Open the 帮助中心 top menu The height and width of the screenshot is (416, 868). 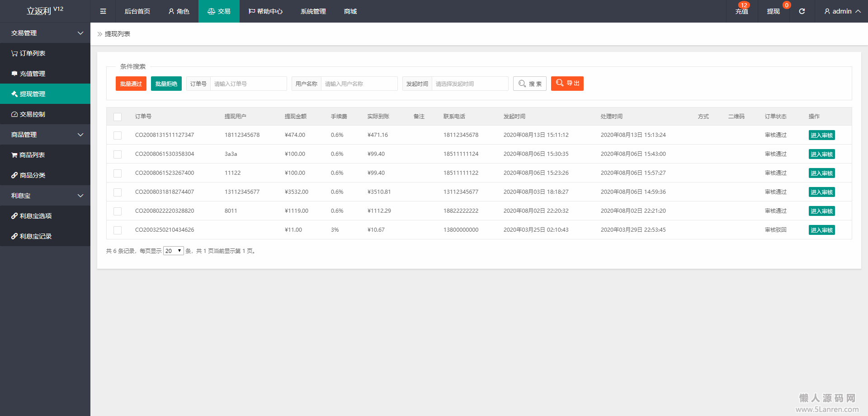coord(265,11)
